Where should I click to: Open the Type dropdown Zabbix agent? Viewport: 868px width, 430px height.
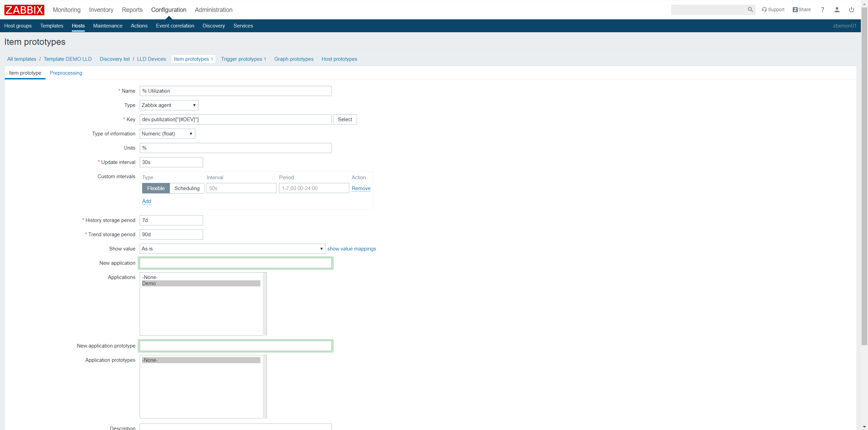(x=169, y=105)
